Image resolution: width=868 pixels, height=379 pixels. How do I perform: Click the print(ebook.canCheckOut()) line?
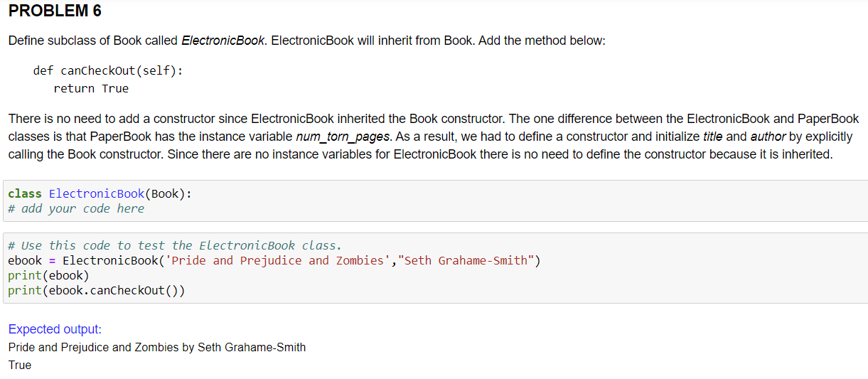[97, 290]
